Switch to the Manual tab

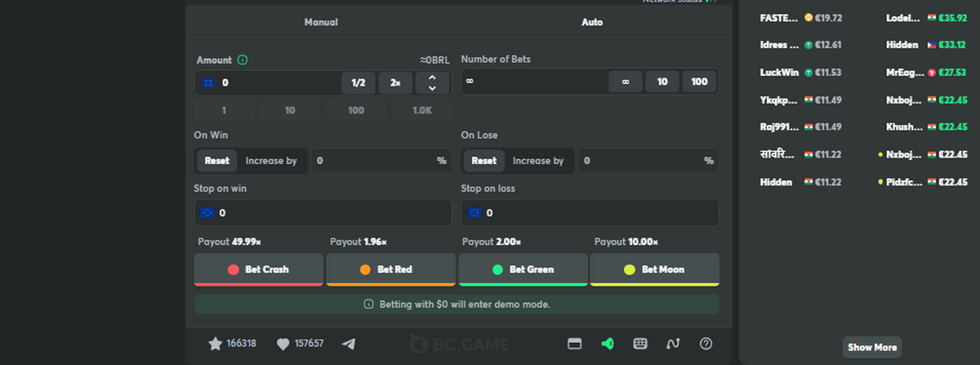321,22
